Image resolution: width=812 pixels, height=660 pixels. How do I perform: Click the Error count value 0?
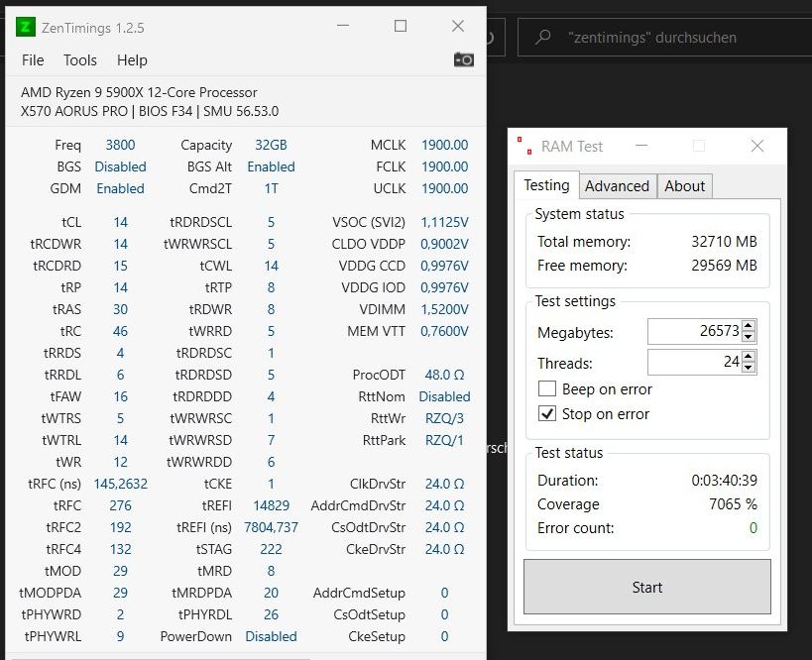click(753, 527)
